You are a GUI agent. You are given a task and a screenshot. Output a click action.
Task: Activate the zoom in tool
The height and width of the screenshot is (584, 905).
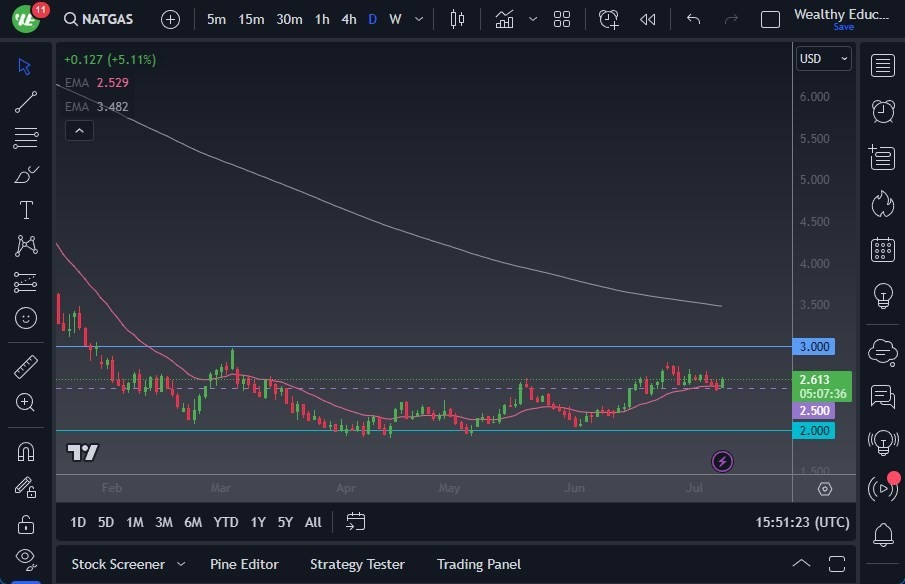25,402
